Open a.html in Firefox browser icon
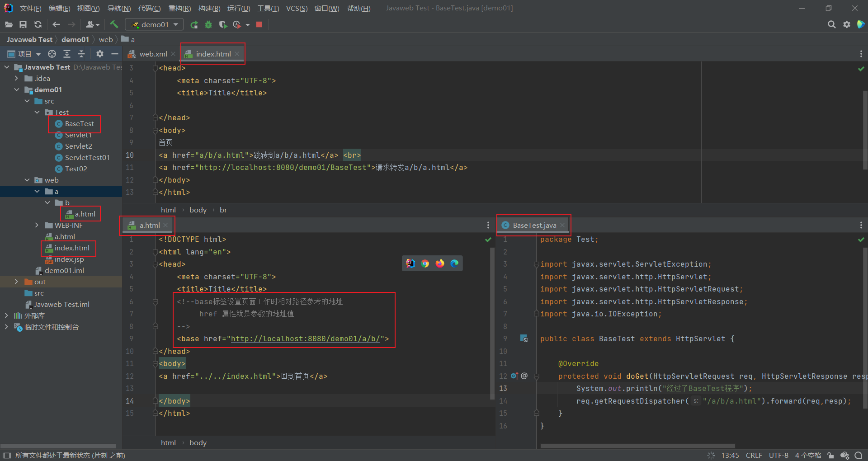868x461 pixels. click(440, 263)
